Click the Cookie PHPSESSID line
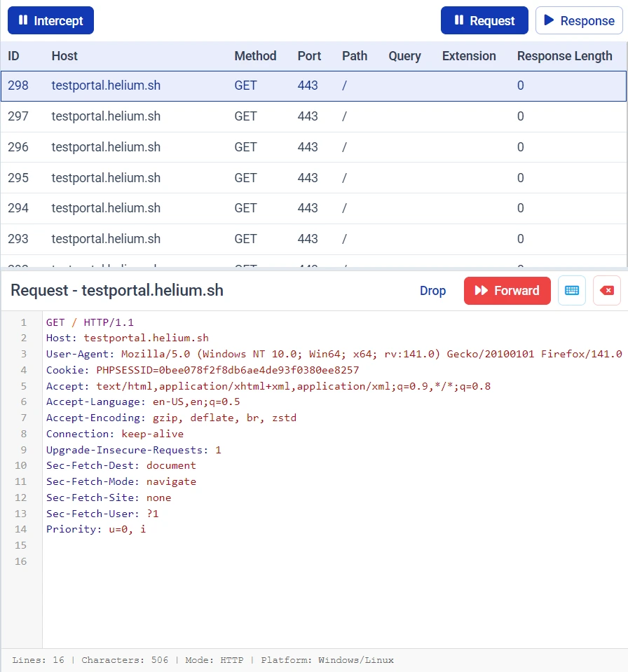The image size is (628, 672). [203, 370]
